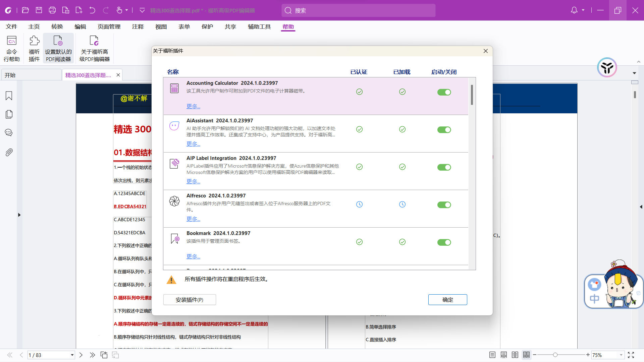
Task: Open 更多 link for Accounting Calculator
Action: [194, 106]
